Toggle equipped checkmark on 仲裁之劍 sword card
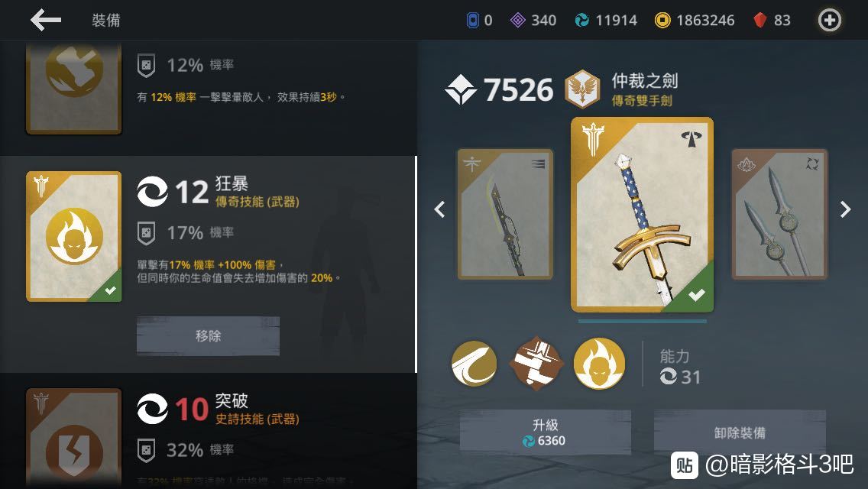The width and height of the screenshot is (868, 489). (x=696, y=295)
